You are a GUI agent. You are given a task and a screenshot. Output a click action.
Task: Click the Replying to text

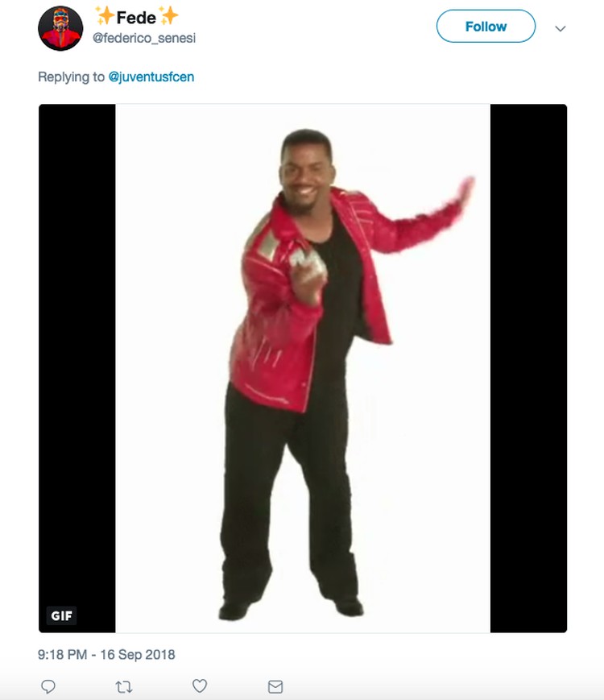coord(71,77)
